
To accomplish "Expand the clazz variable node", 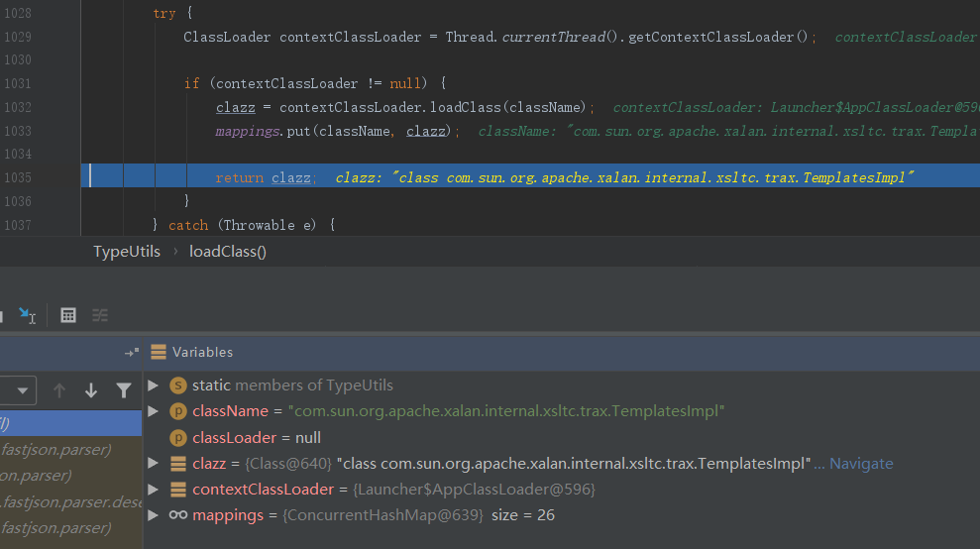I will pos(153,463).
